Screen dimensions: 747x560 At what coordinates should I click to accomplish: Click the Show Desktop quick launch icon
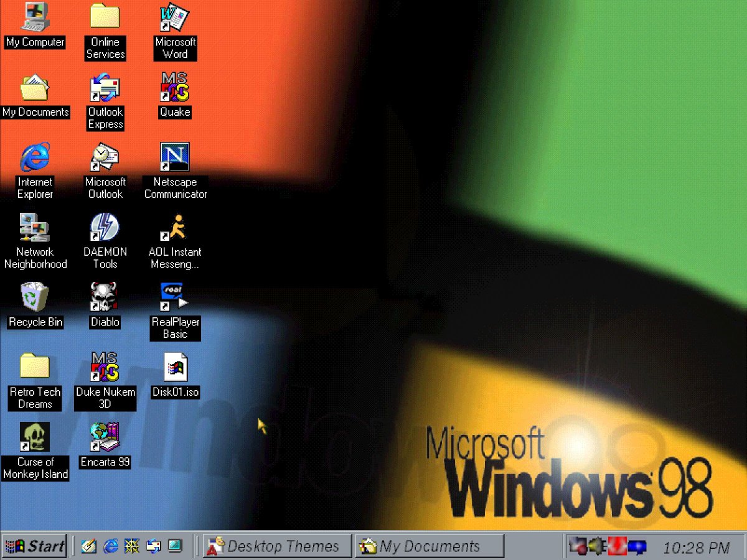tap(175, 546)
